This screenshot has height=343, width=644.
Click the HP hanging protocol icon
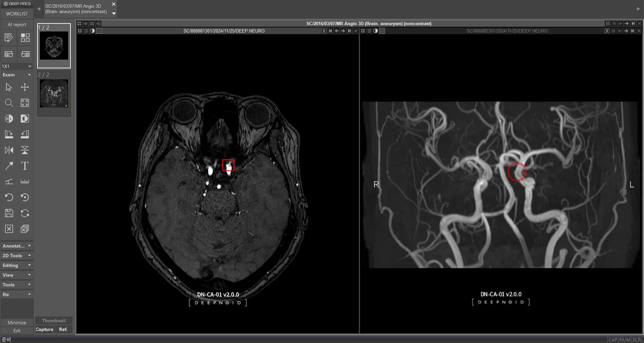[86, 23]
